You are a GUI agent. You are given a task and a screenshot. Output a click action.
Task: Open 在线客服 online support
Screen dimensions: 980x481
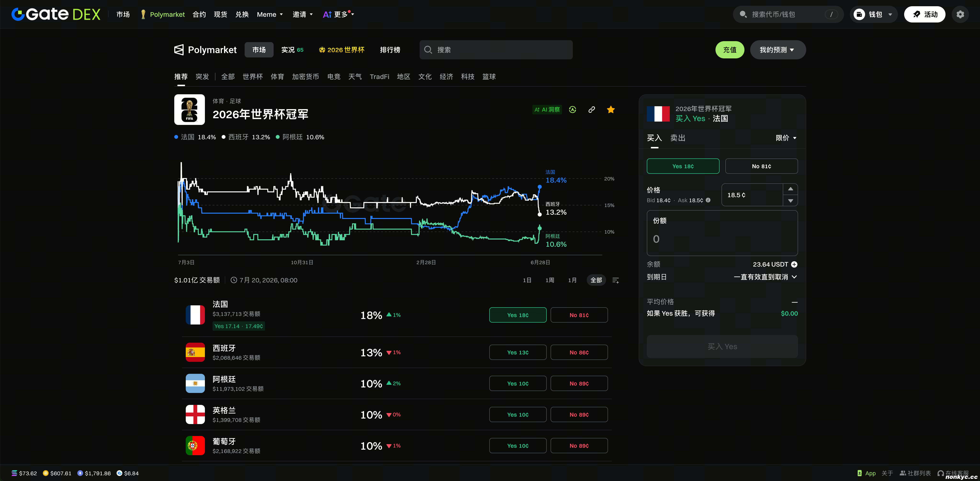click(x=953, y=473)
